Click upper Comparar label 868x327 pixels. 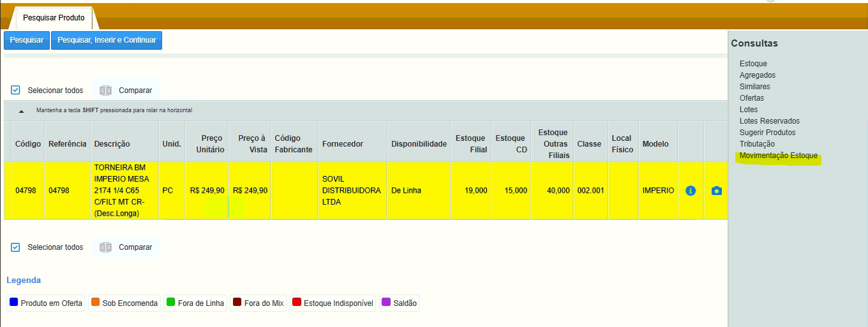(x=135, y=91)
